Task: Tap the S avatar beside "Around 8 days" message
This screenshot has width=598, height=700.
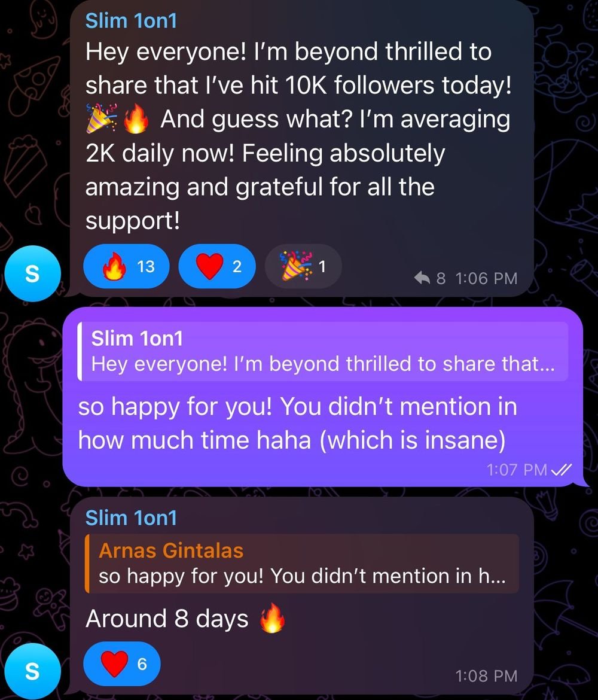Action: [x=32, y=671]
